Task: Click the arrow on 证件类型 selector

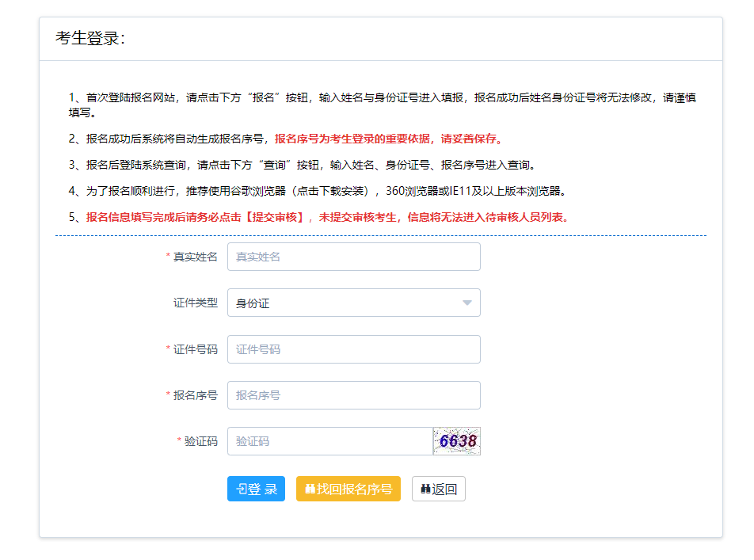Action: click(466, 303)
